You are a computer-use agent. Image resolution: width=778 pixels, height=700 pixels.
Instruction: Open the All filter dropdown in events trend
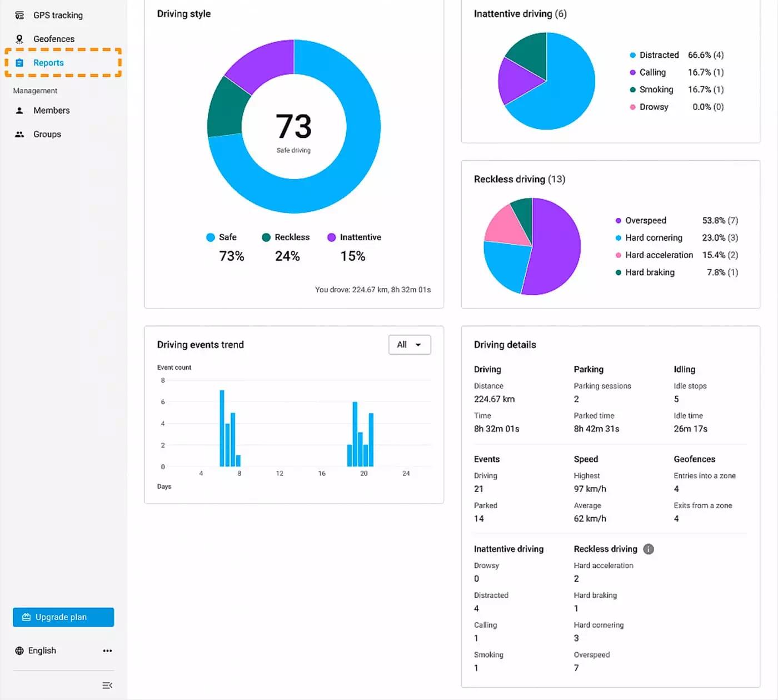(x=410, y=345)
